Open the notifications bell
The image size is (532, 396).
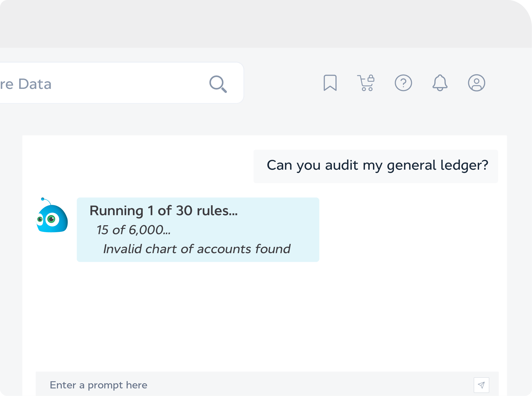coord(440,83)
